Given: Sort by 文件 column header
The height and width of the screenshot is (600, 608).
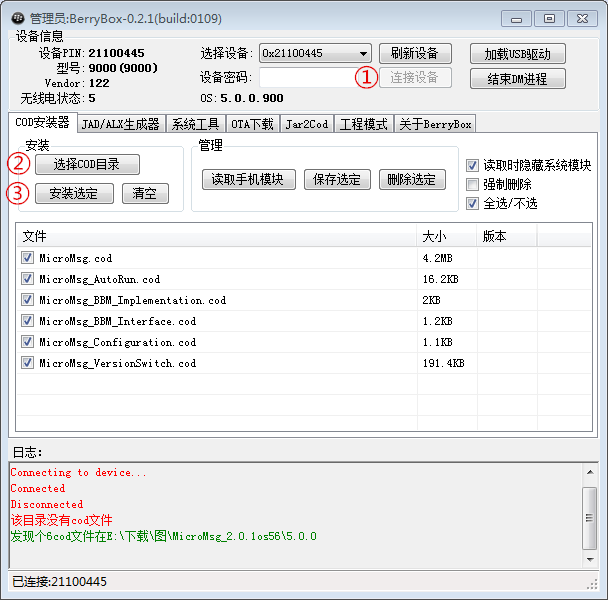Looking at the screenshot, I should (x=217, y=236).
